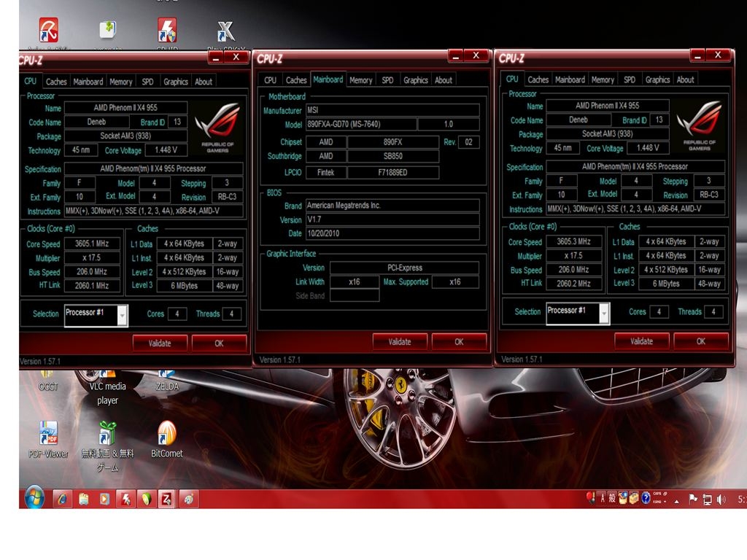Open the silver X desktop shortcut
The width and height of the screenshot is (747, 560).
pyautogui.click(x=225, y=31)
